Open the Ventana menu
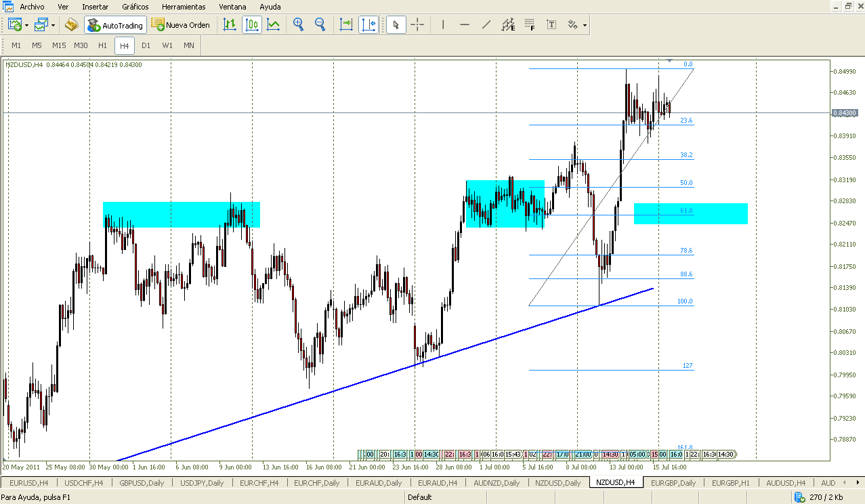 tap(233, 6)
